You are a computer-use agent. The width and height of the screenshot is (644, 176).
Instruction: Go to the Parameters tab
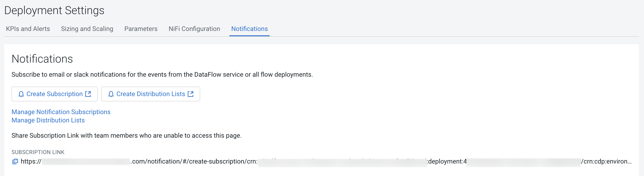click(141, 29)
